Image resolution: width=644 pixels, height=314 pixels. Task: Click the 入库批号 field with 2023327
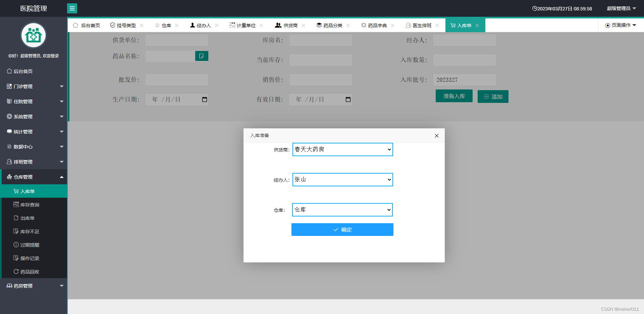pos(465,80)
